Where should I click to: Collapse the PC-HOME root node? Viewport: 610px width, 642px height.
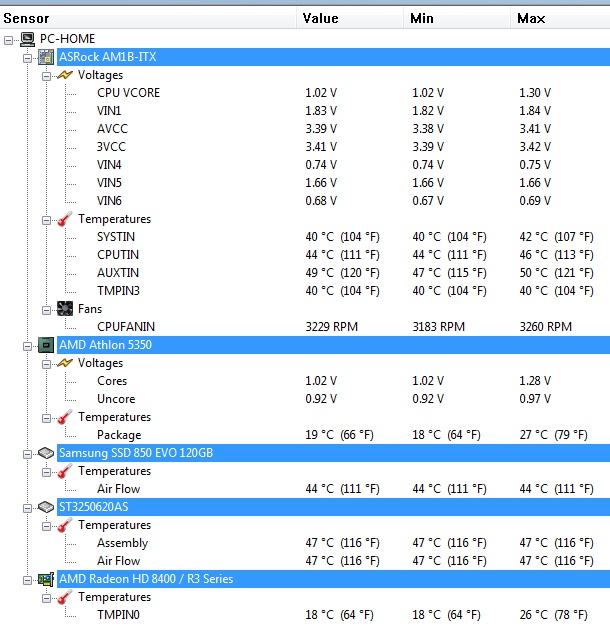pyautogui.click(x=8, y=40)
